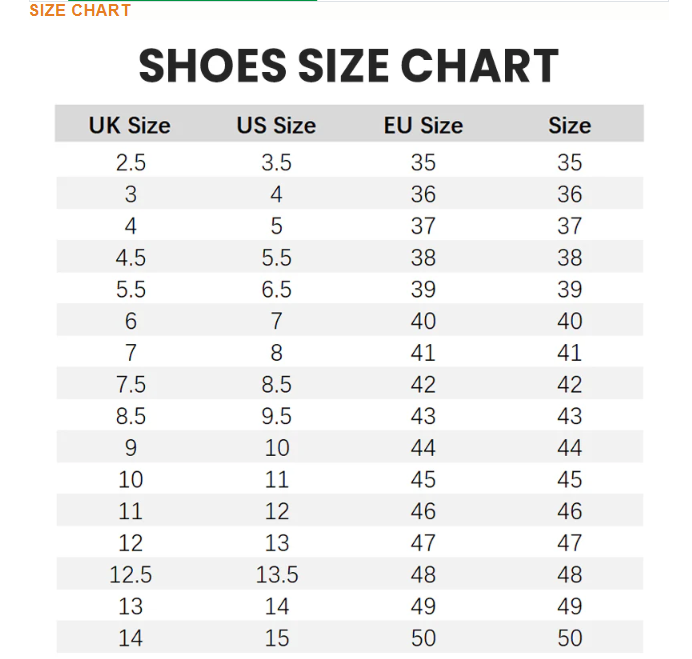
Task: Select US size 8.5 cell
Action: click(x=276, y=385)
